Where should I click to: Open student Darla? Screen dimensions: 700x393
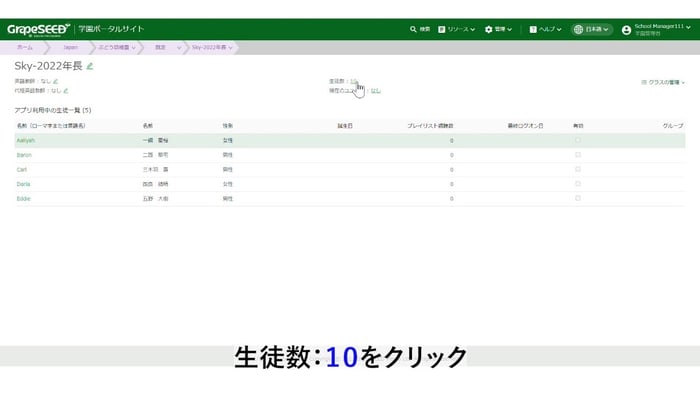tap(23, 184)
